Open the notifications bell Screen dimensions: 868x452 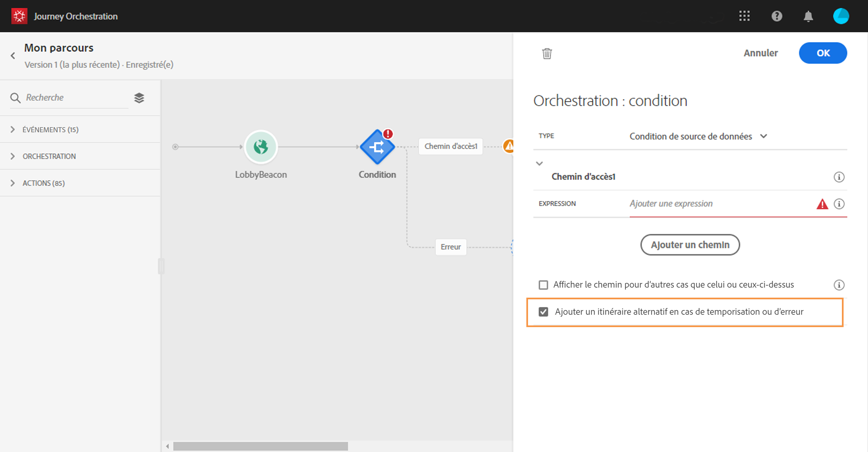click(808, 16)
